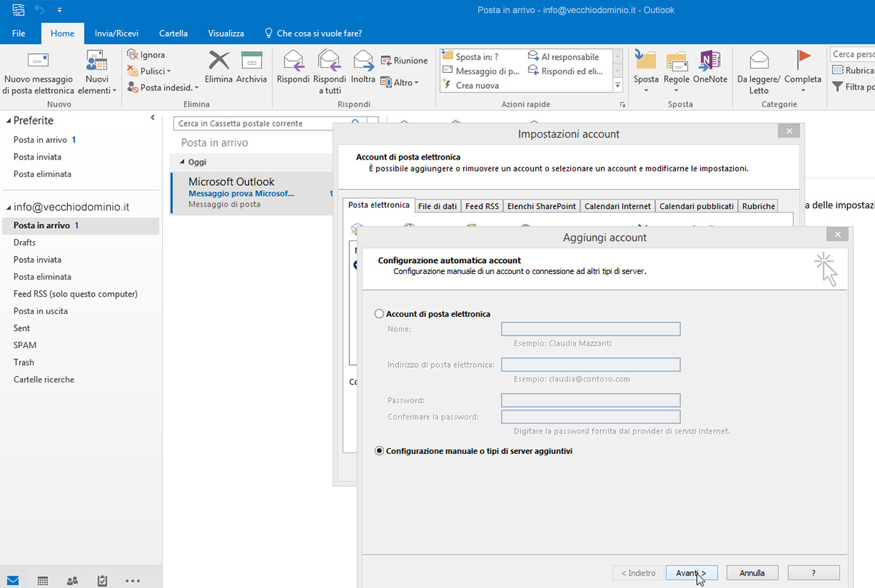Click Filtra posta funnel icon
The image size is (875, 588).
tap(839, 87)
